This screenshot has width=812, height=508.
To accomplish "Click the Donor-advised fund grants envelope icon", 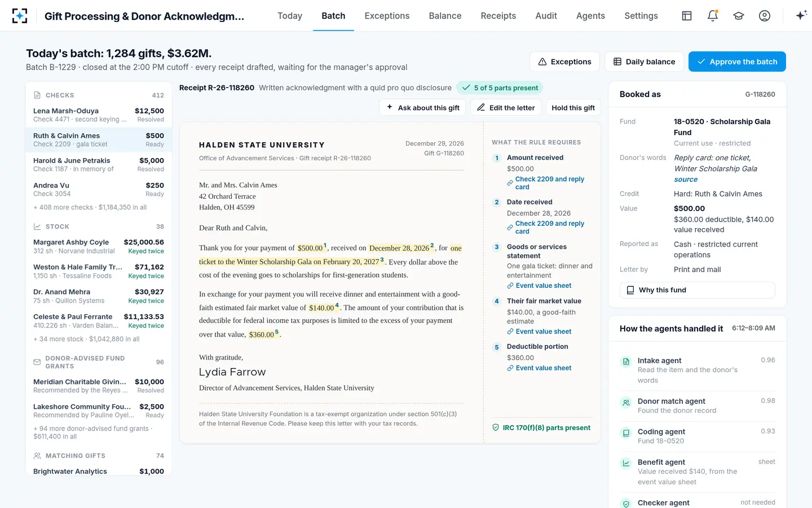I will (x=37, y=362).
